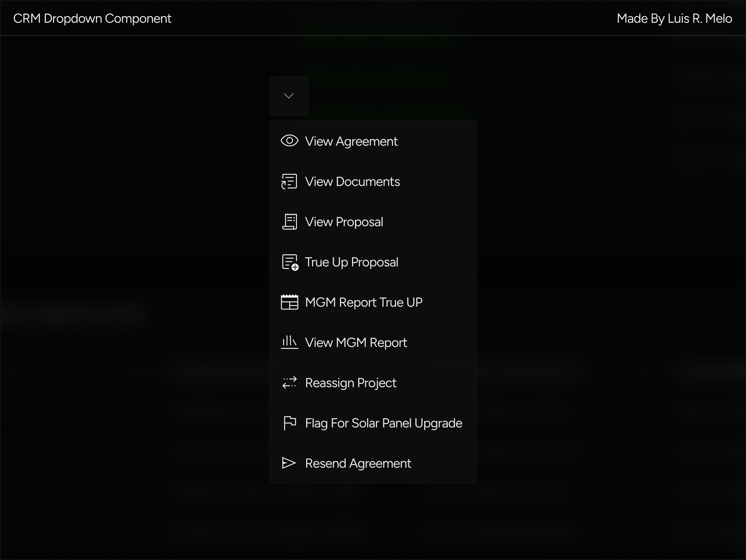The image size is (746, 560).
Task: Click the View Proposal action
Action: pyautogui.click(x=344, y=221)
